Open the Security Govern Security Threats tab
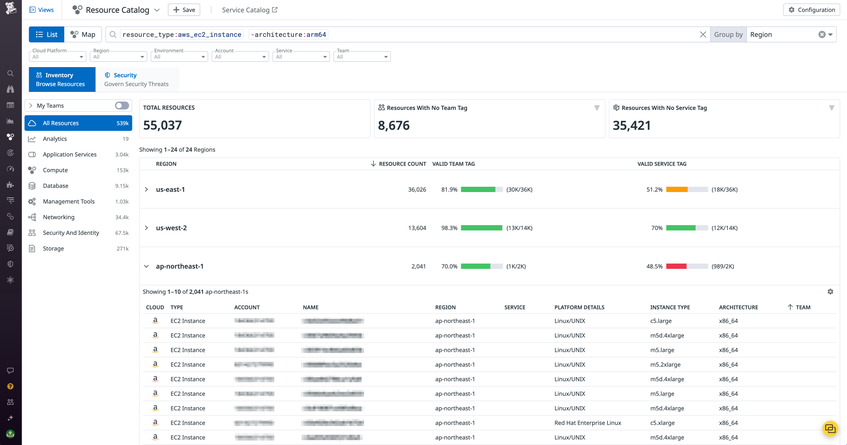This screenshot has height=445, width=847. [137, 79]
